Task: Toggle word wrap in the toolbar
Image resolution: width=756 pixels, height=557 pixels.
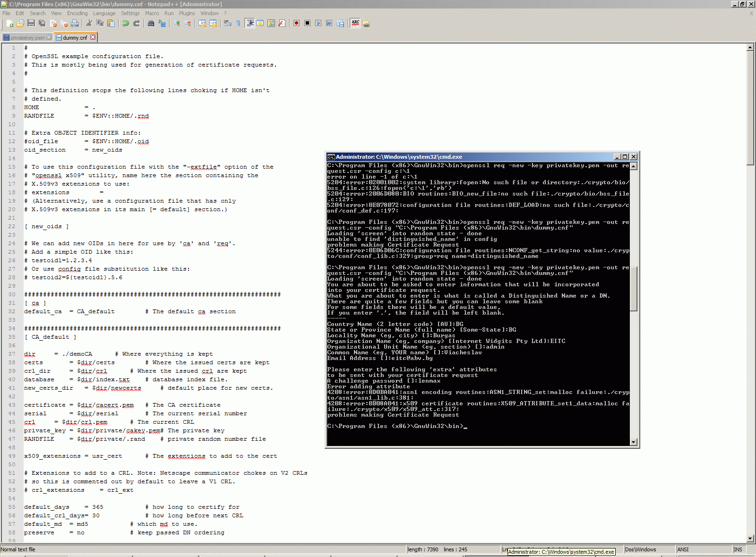Action: click(x=228, y=23)
